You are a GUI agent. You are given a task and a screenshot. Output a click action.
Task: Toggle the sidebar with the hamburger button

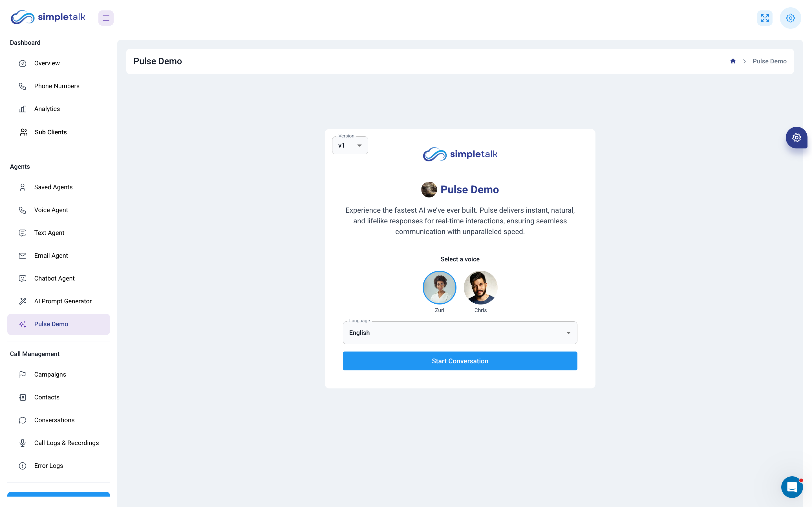click(106, 18)
